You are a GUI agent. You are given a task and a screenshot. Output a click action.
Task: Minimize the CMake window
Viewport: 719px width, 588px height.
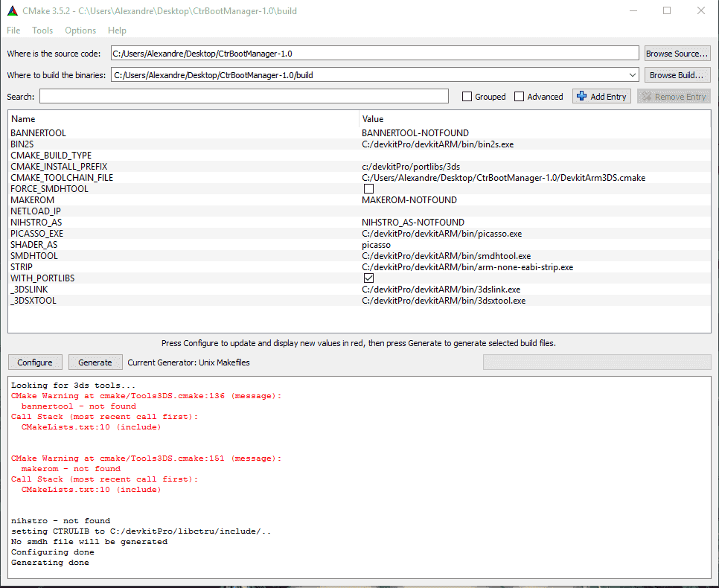pos(633,10)
